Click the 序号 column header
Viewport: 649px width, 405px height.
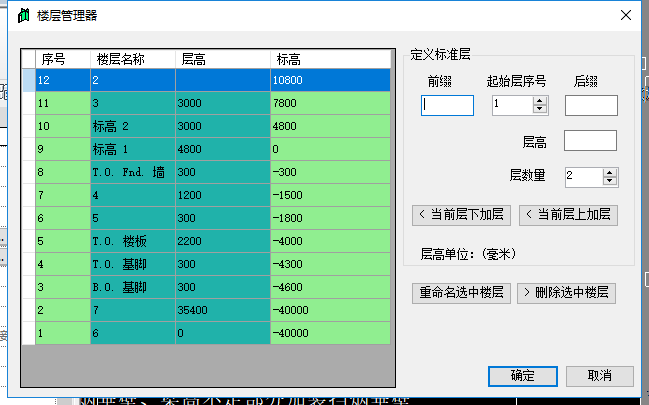(x=63, y=59)
